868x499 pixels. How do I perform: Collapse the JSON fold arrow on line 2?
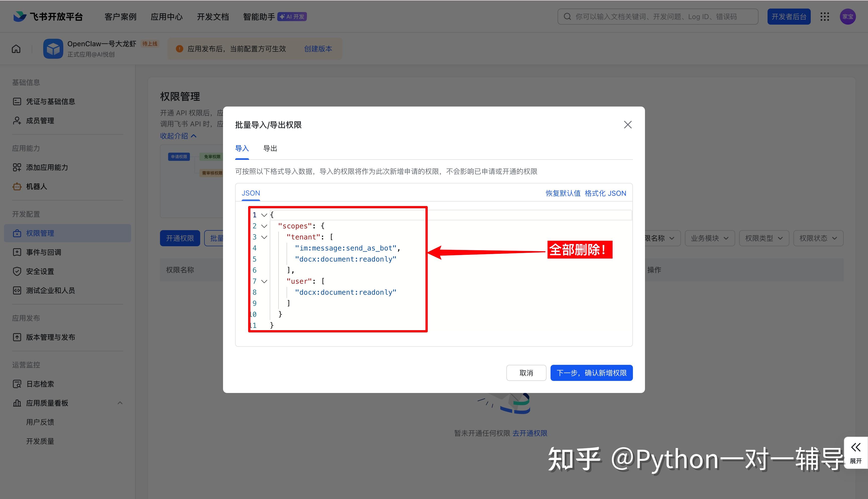point(264,226)
